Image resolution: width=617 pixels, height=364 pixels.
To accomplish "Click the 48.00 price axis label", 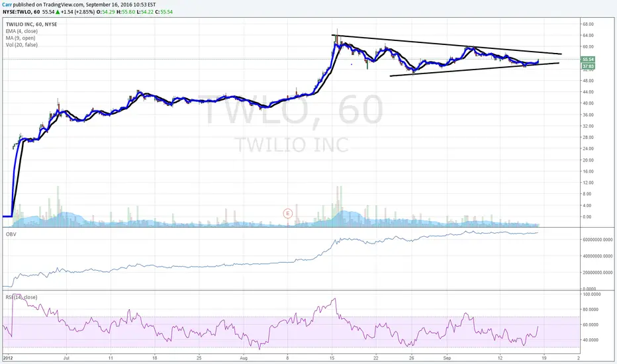I will coord(588,81).
